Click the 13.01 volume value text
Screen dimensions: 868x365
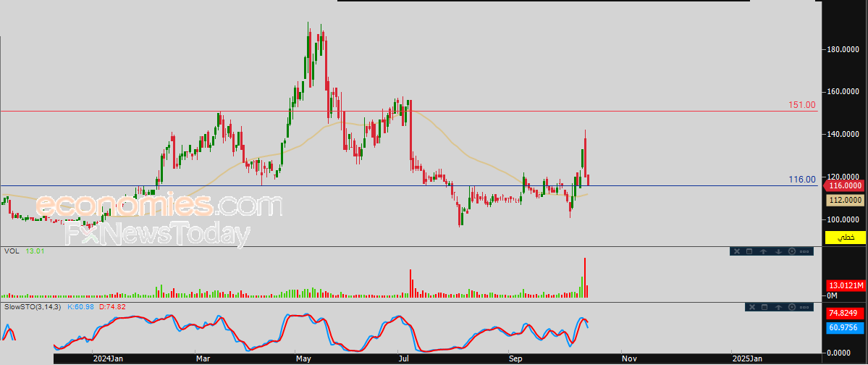coord(36,251)
